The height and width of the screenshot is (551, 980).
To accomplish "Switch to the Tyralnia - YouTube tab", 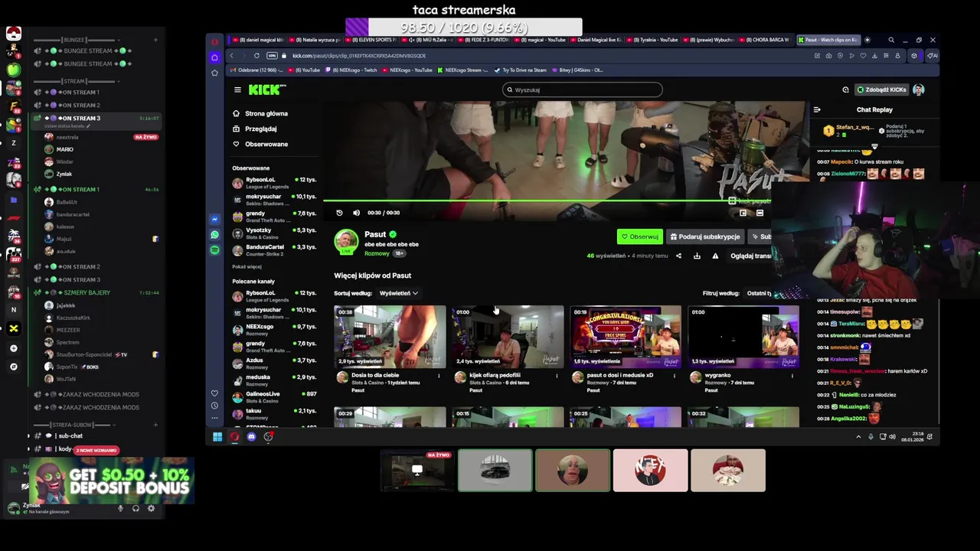I will tap(655, 40).
